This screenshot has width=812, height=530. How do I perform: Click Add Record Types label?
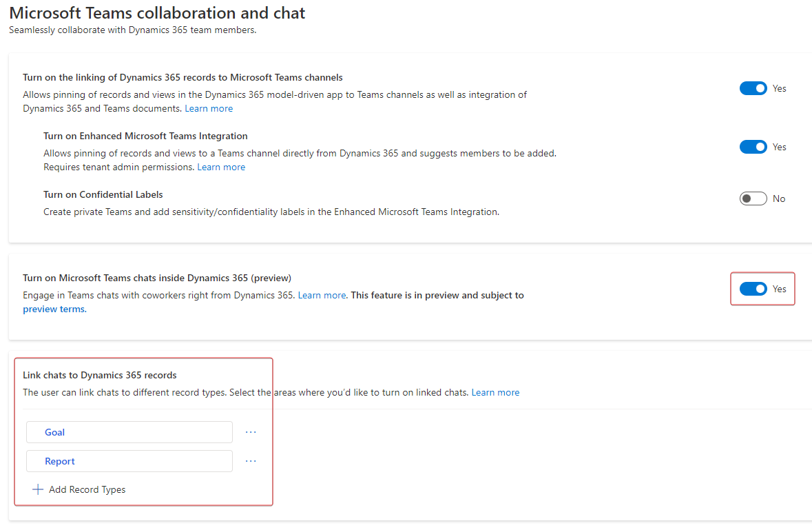(x=87, y=489)
